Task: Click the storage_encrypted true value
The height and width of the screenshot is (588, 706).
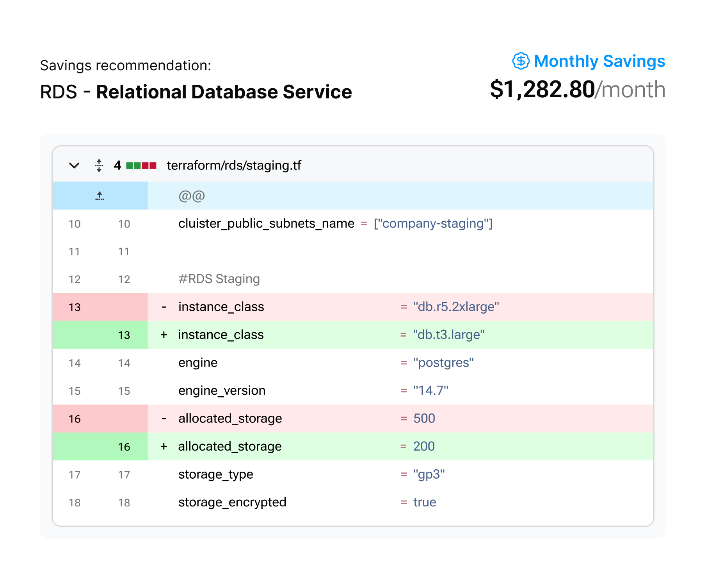Action: (x=425, y=502)
